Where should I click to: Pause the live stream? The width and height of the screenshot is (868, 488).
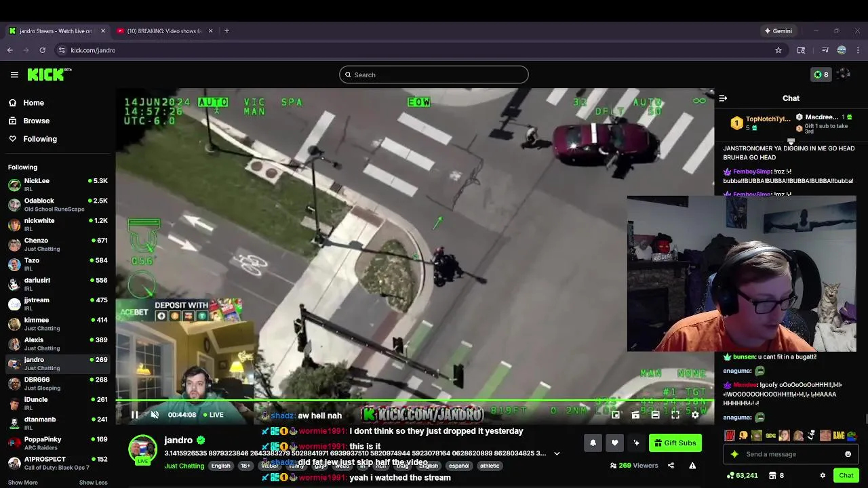134,415
